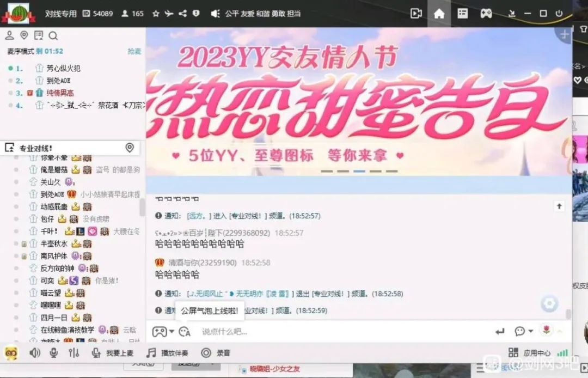Viewport: 588px width, 378px height.
Task: Open the user profile icon in sidebar
Action: [9, 35]
